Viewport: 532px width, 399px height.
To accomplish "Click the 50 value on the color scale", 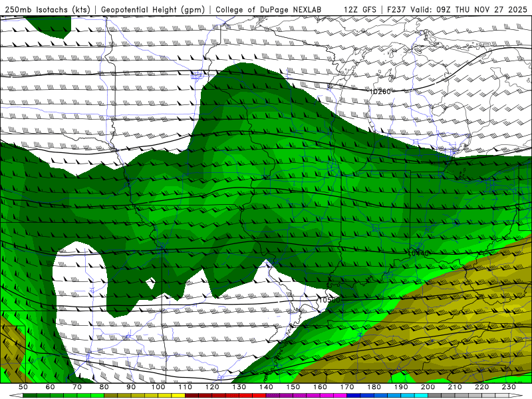I will pyautogui.click(x=23, y=387).
